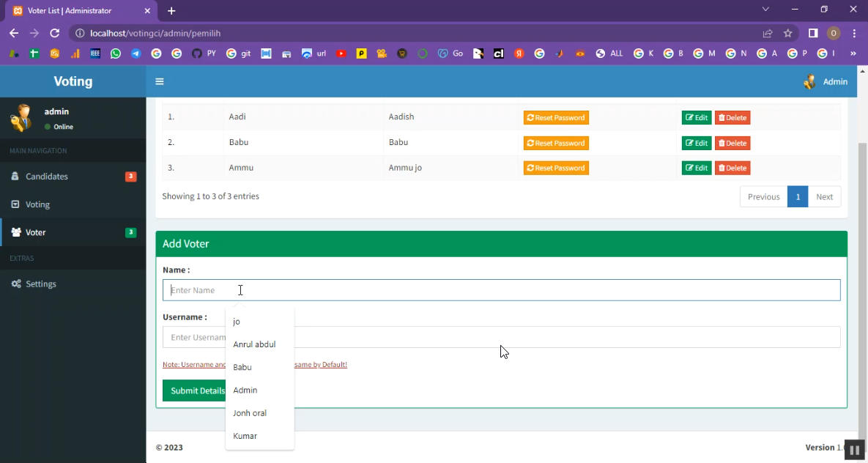Open Voting page in sidebar
The height and width of the screenshot is (463, 868).
[x=37, y=204]
